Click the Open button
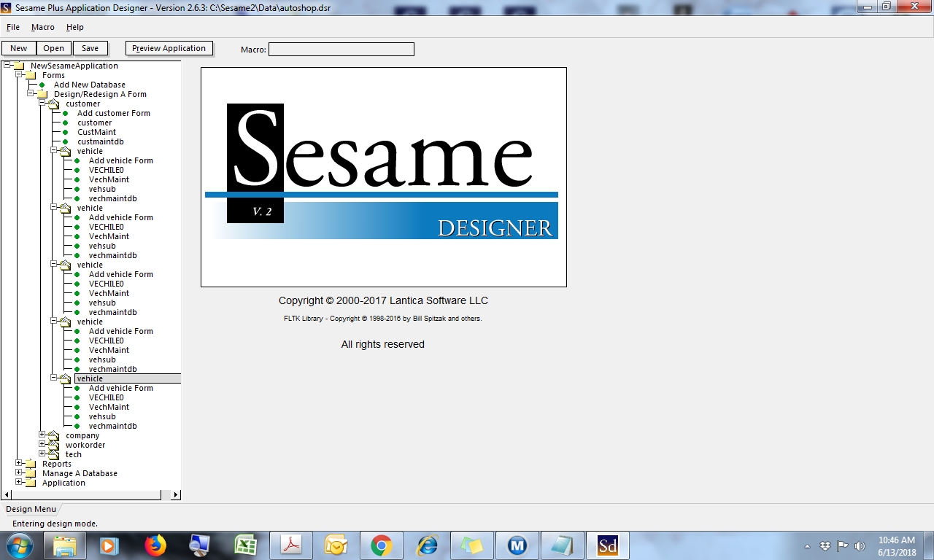 pos(54,48)
